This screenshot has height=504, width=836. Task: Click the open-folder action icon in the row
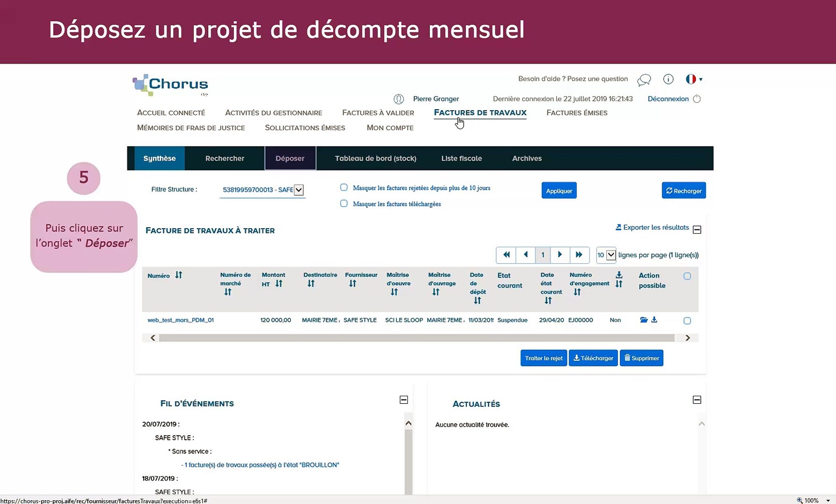pyautogui.click(x=644, y=320)
